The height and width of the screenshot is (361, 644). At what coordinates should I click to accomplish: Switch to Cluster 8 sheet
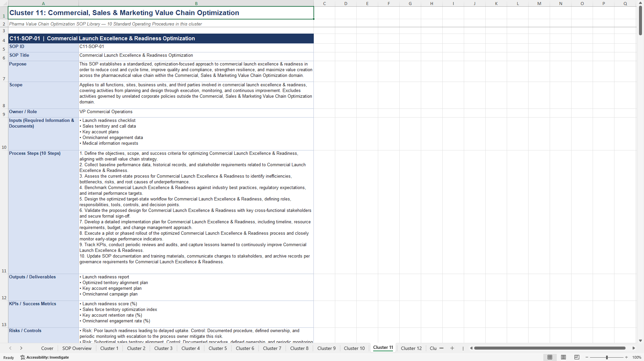click(299, 348)
